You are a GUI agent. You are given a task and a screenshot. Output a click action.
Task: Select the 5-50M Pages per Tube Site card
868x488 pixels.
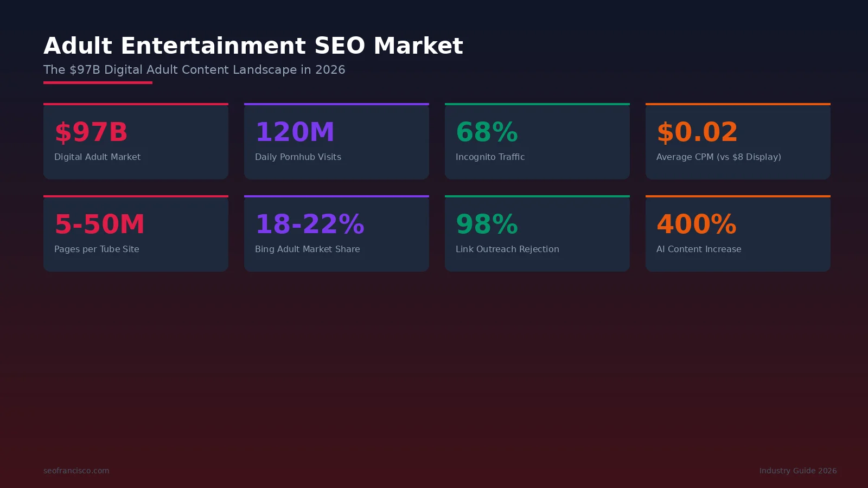pos(136,233)
